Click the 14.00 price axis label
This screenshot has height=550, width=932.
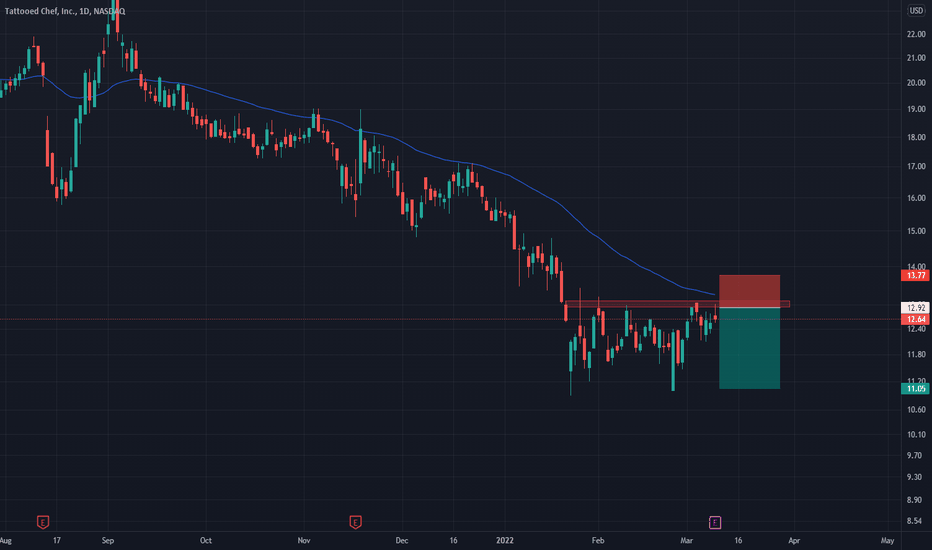(916, 266)
